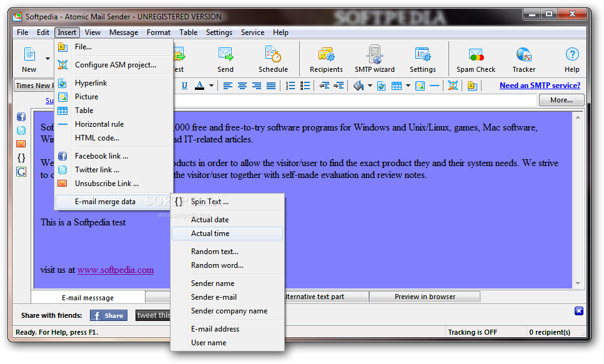Screen dimensions: 604x364
Task: Insert Sender company name field
Action: pos(227,311)
